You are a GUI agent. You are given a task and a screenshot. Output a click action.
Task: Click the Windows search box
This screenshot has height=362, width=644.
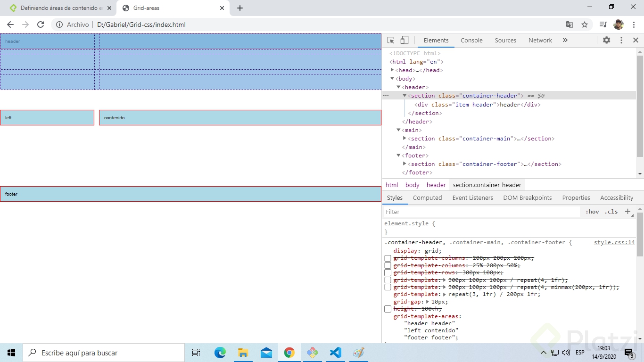point(104,353)
